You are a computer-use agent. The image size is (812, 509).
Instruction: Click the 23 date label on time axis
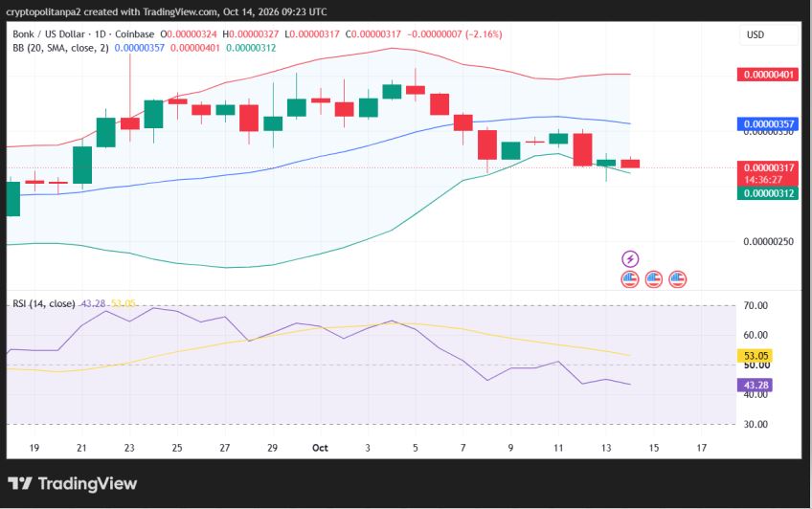pos(129,448)
